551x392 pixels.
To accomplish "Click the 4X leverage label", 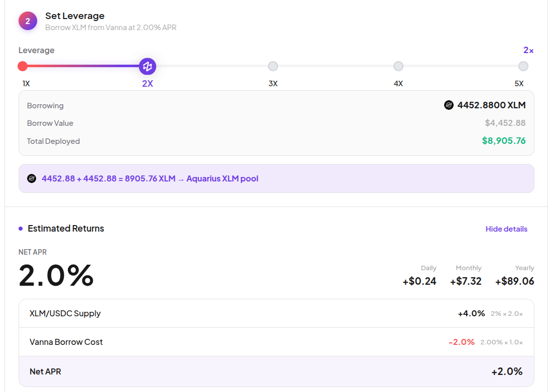I will coord(398,84).
